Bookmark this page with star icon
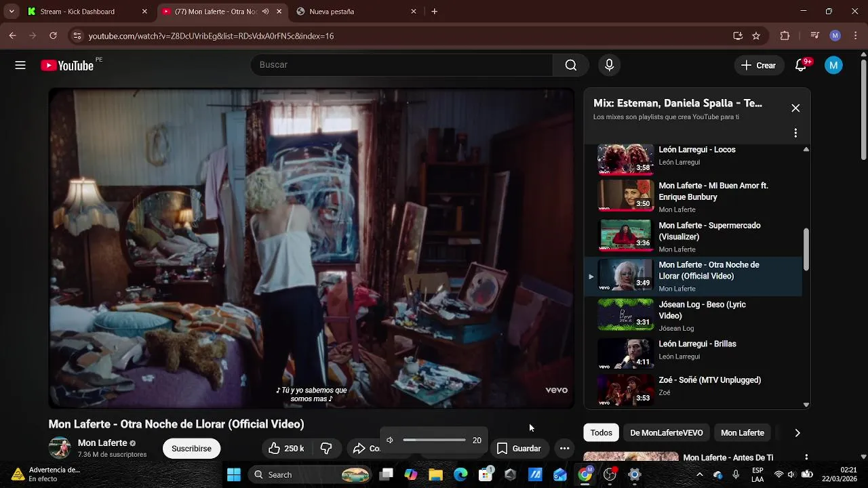 [756, 36]
